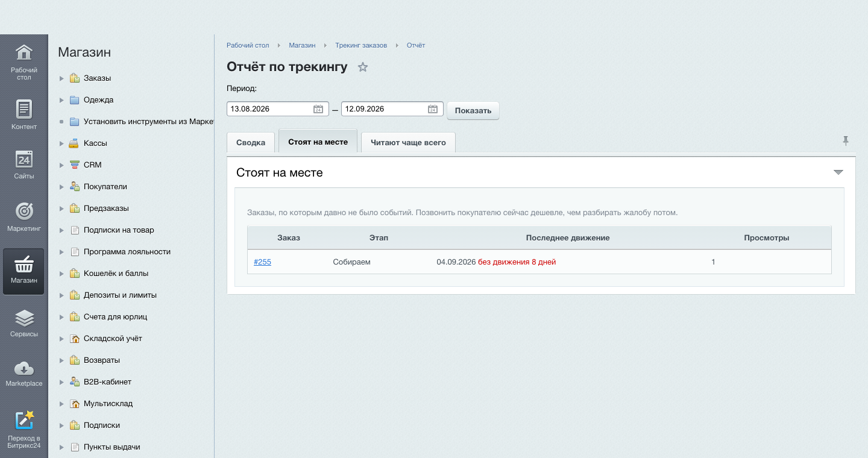Image resolution: width=868 pixels, height=458 pixels.
Task: Click the Показать button
Action: click(473, 110)
